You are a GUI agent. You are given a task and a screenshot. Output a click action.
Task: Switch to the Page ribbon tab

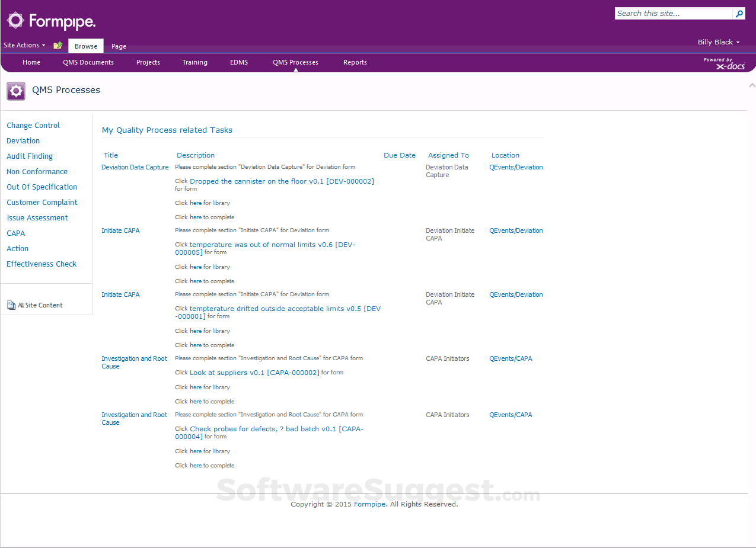click(x=119, y=46)
